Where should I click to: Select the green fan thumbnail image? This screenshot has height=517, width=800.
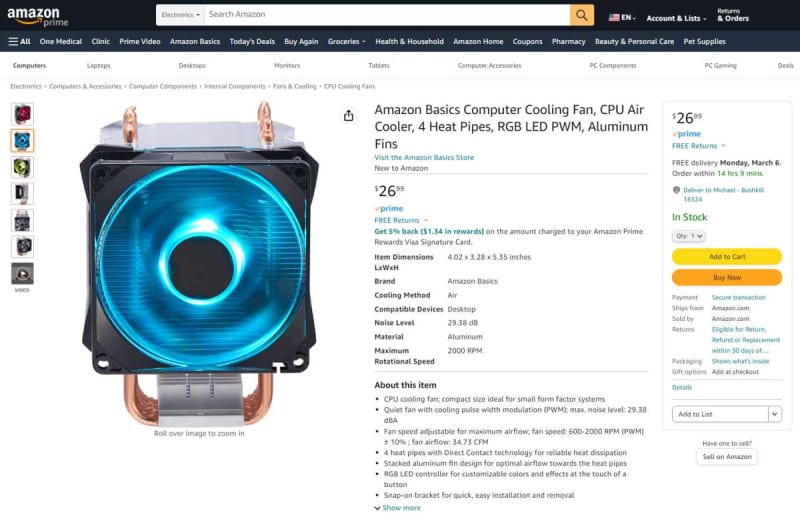click(22, 167)
